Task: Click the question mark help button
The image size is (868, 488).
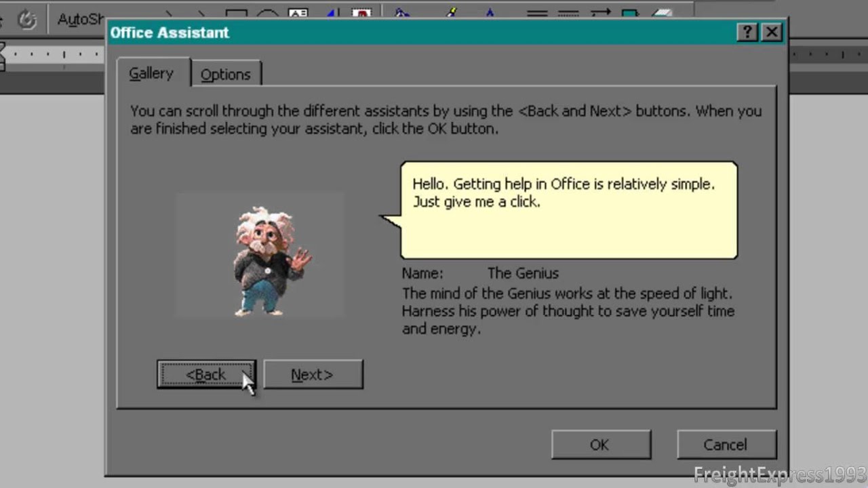Action: coord(747,33)
